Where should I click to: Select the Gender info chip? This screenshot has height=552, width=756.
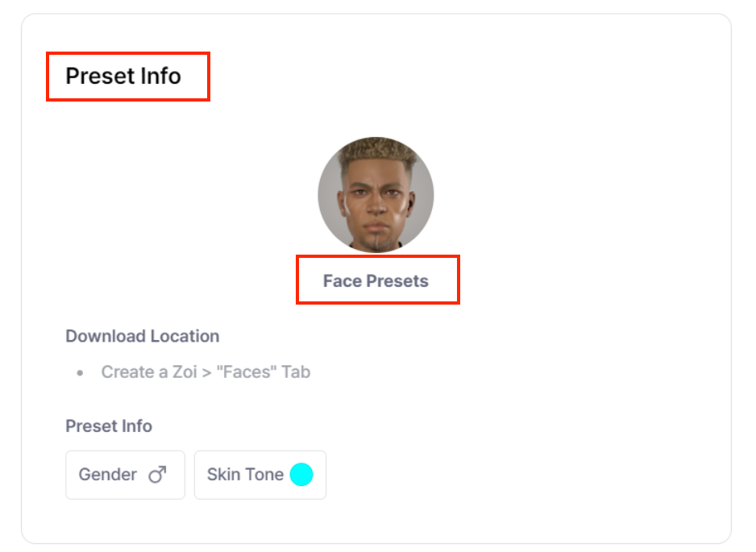126,475
